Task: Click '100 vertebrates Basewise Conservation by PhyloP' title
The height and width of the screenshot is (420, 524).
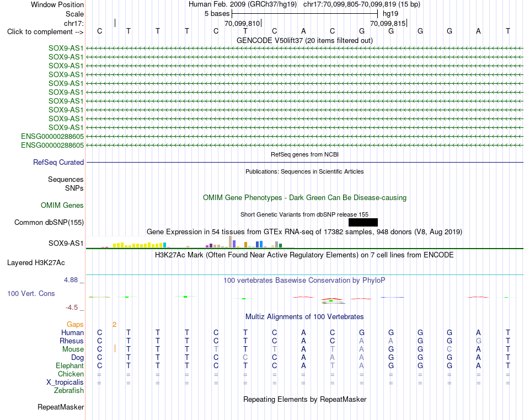Action: click(304, 281)
